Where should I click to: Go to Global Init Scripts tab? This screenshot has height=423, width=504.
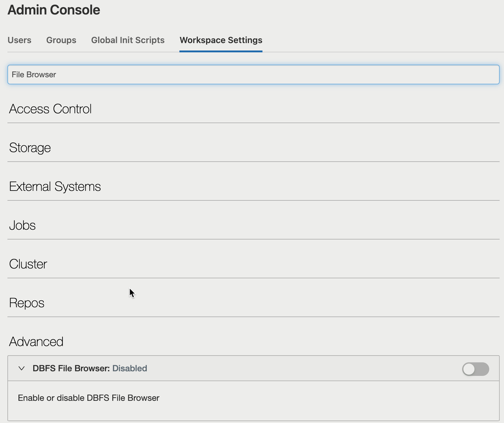click(x=128, y=40)
